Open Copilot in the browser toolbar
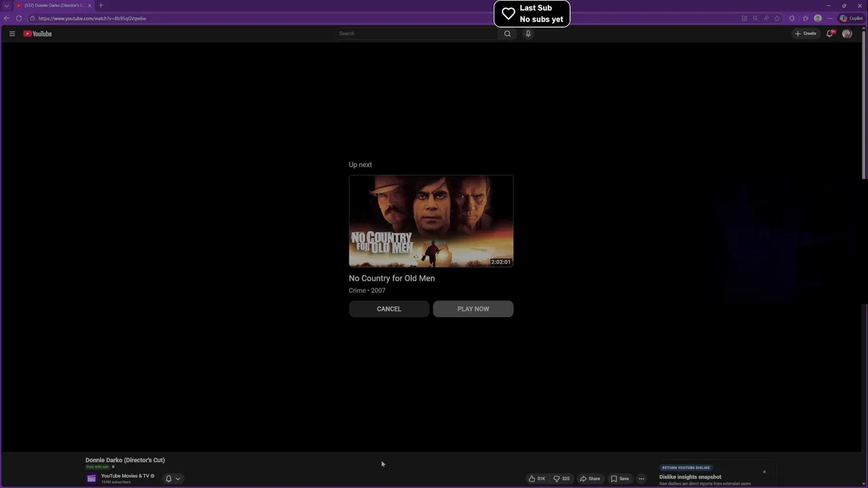This screenshot has height=488, width=868. tap(852, 18)
